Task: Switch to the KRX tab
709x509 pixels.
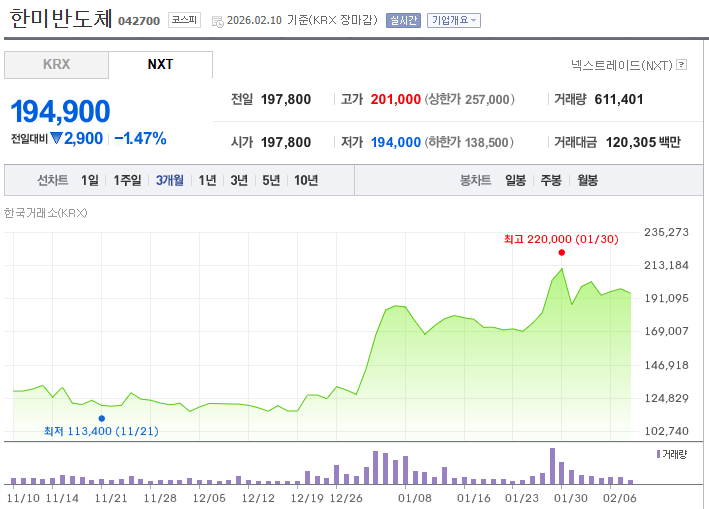Action: [x=57, y=65]
